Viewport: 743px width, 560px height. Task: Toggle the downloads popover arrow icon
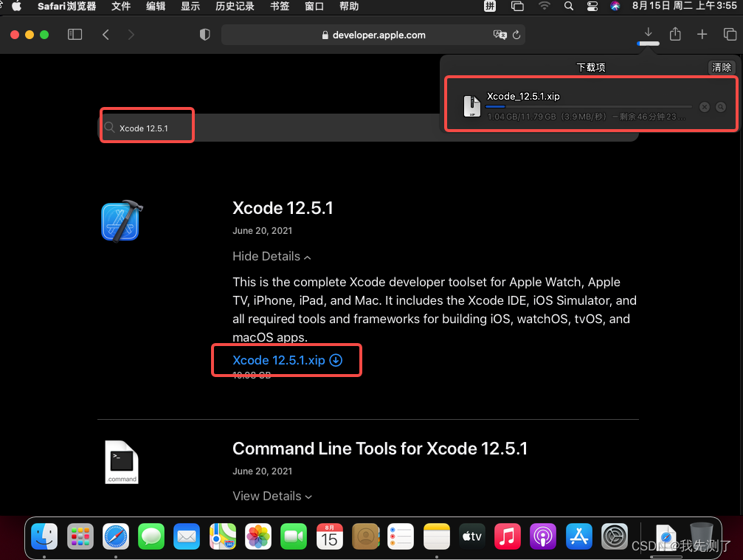(x=649, y=33)
